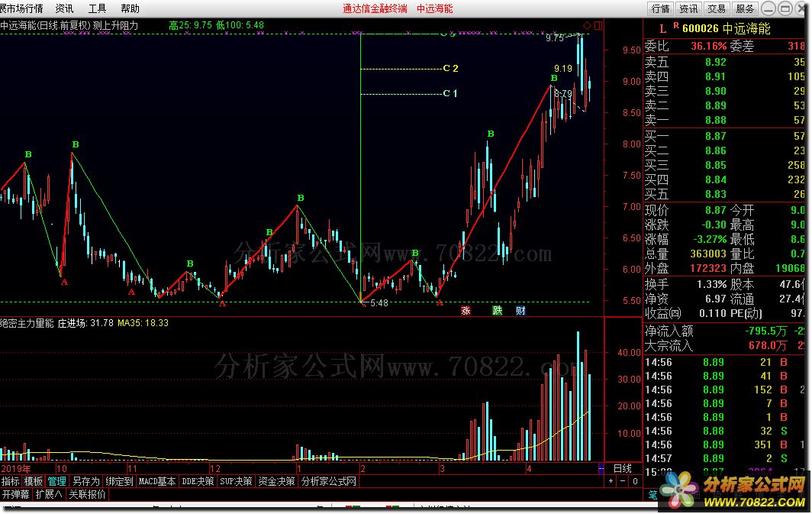The image size is (812, 514).
Task: Click the blue marker left of 日线
Action: click(601, 468)
